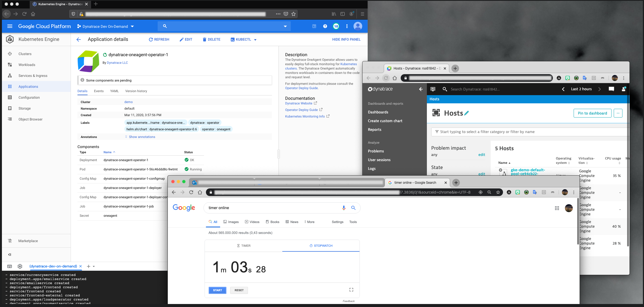Edit the Problem impact filter

tap(481, 155)
